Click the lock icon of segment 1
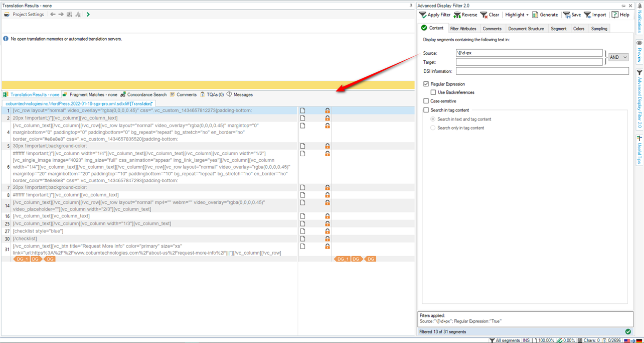The image size is (644, 343). point(327,110)
